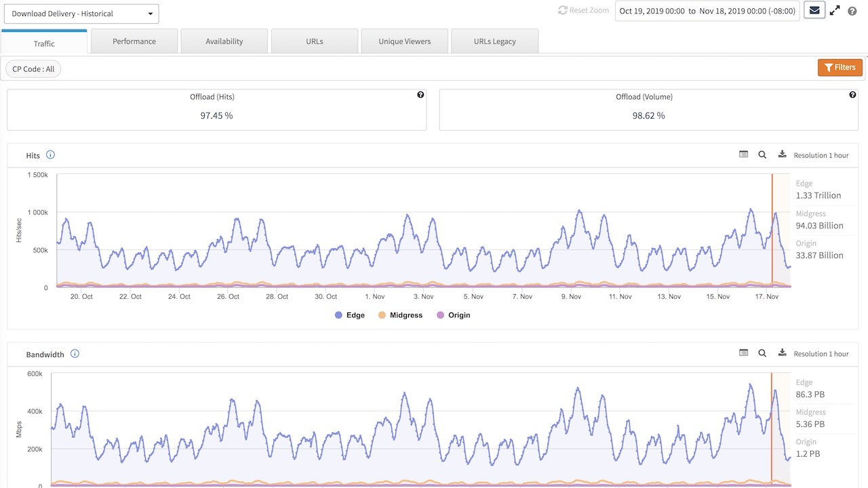Click info icon next to Bandwidth title
Image resolution: width=868 pixels, height=488 pixels.
click(75, 354)
